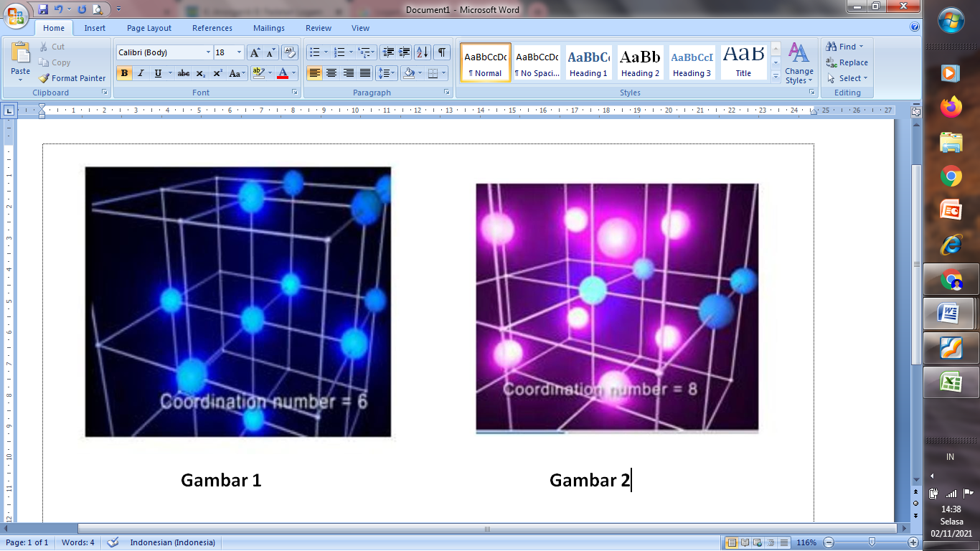Apply the Heading 1 style
980x551 pixels.
click(588, 62)
